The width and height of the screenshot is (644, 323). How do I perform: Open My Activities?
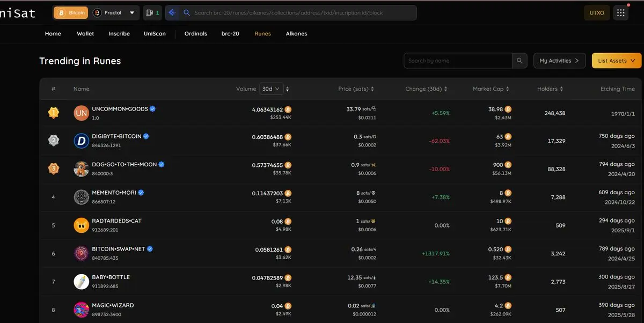point(559,61)
